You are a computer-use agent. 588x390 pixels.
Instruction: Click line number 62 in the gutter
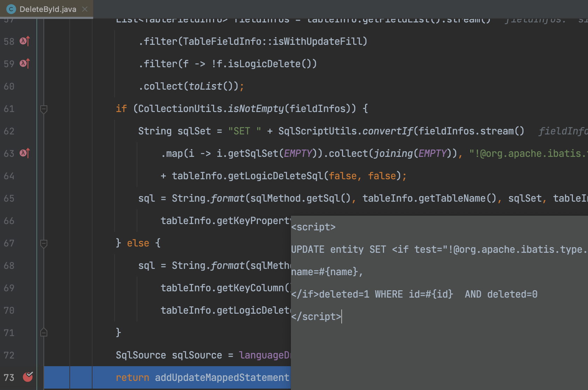pyautogui.click(x=9, y=131)
